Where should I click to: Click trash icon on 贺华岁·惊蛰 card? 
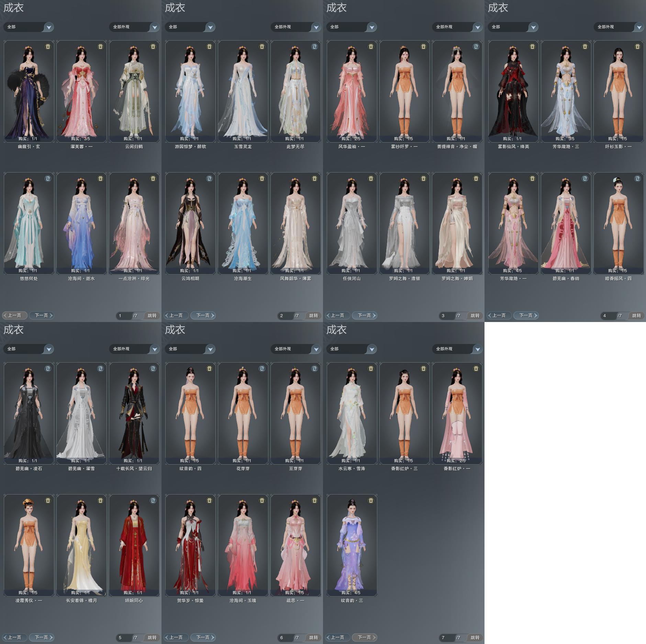tap(209, 500)
